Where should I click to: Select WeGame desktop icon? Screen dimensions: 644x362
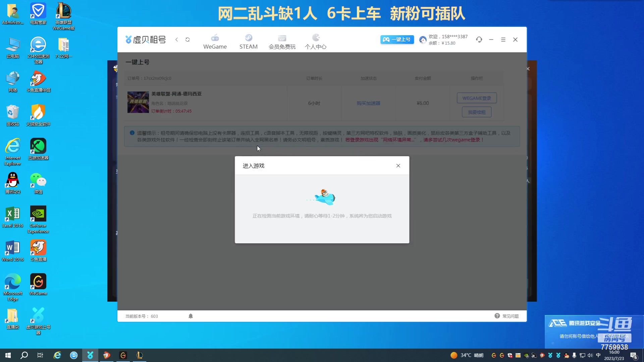(x=38, y=285)
